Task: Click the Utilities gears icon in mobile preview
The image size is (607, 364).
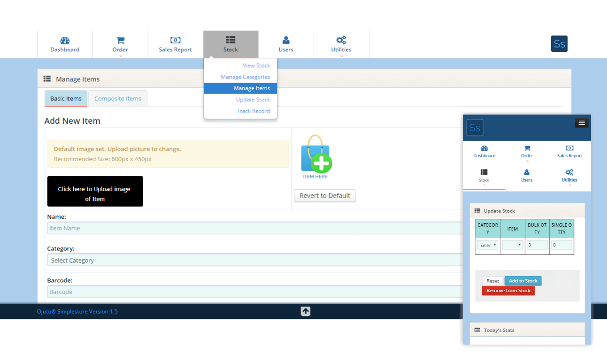Action: click(570, 172)
